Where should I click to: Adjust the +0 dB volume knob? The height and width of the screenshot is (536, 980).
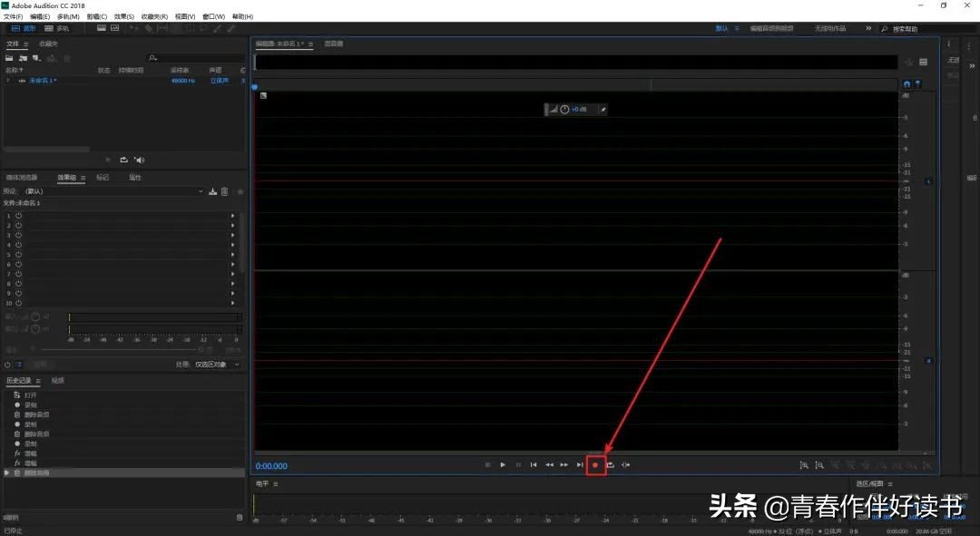(x=563, y=109)
